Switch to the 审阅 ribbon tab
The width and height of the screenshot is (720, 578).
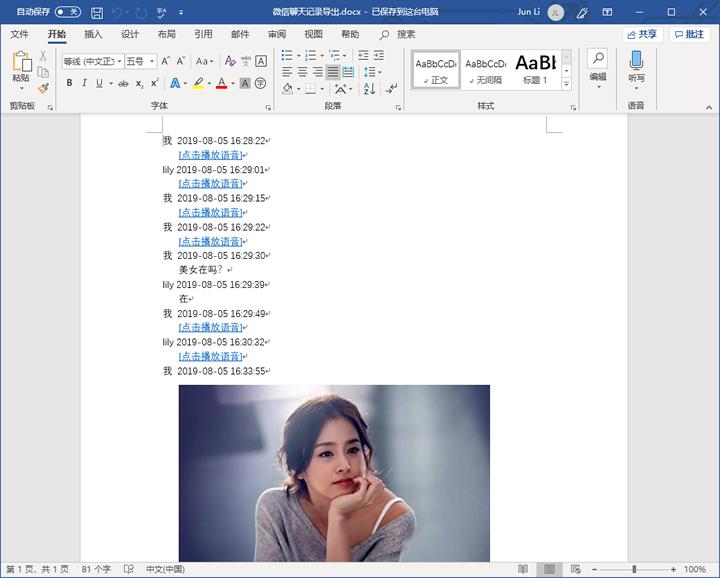tap(277, 34)
